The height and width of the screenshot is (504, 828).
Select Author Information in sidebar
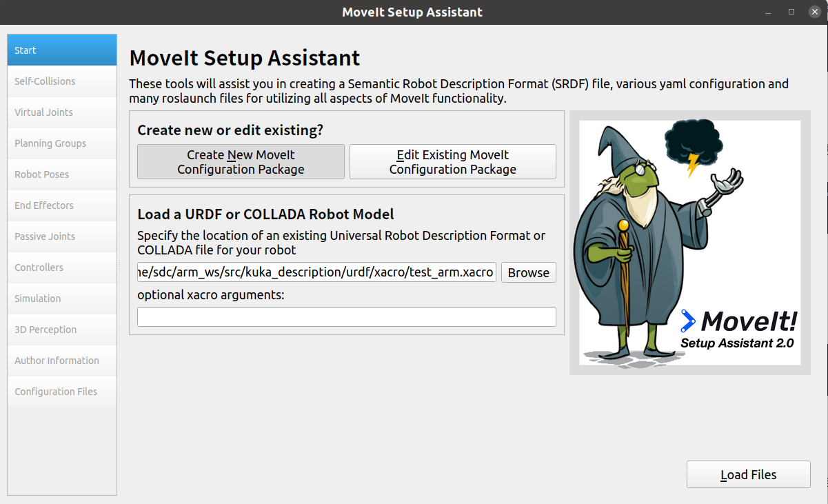click(62, 361)
